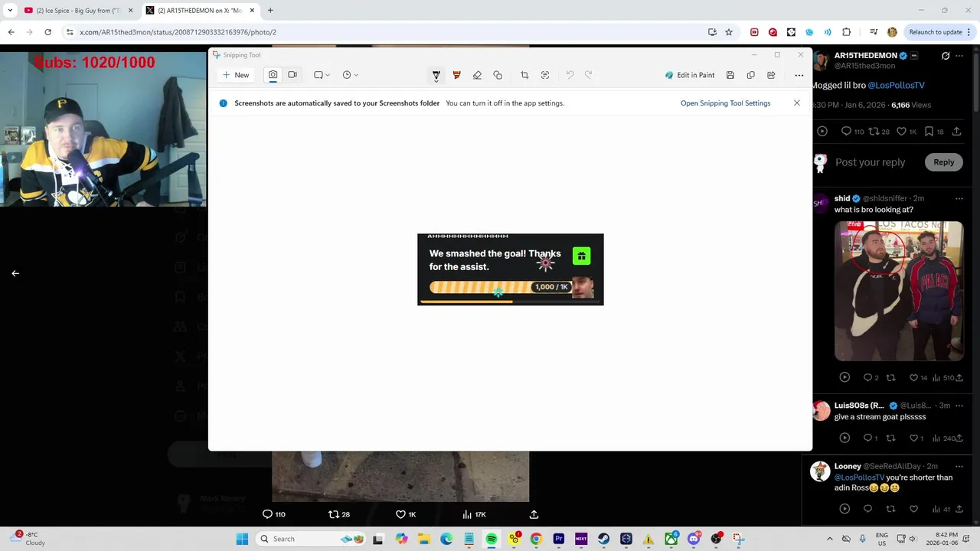
Task: Go back in the browser
Action: (11, 32)
